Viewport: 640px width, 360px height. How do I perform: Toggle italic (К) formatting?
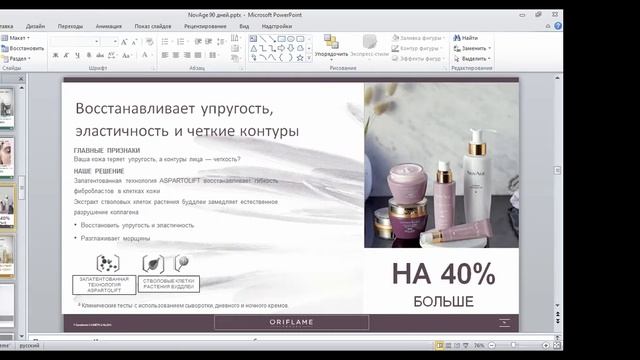pos(66,55)
